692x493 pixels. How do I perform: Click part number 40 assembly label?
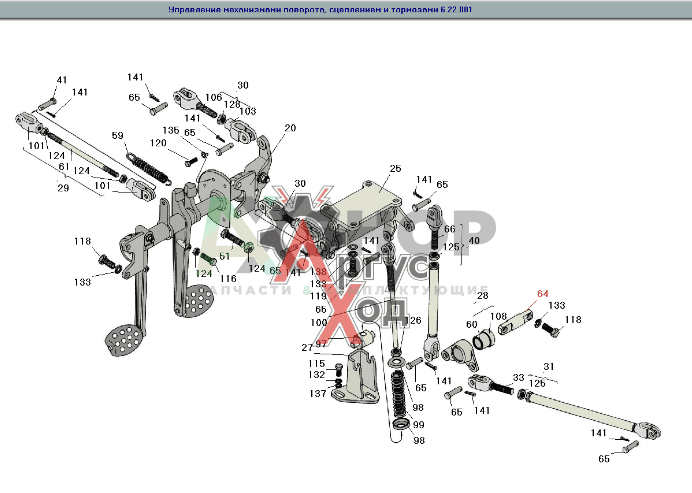tap(473, 241)
